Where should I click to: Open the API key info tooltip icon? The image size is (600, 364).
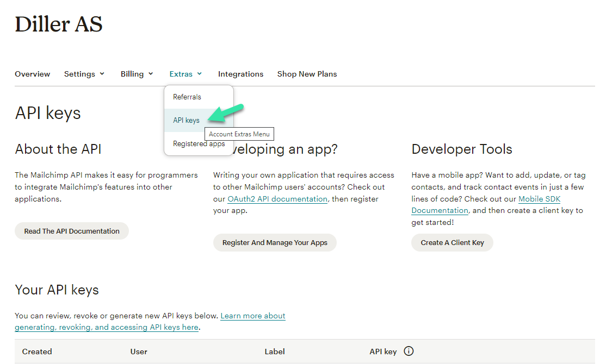(409, 351)
